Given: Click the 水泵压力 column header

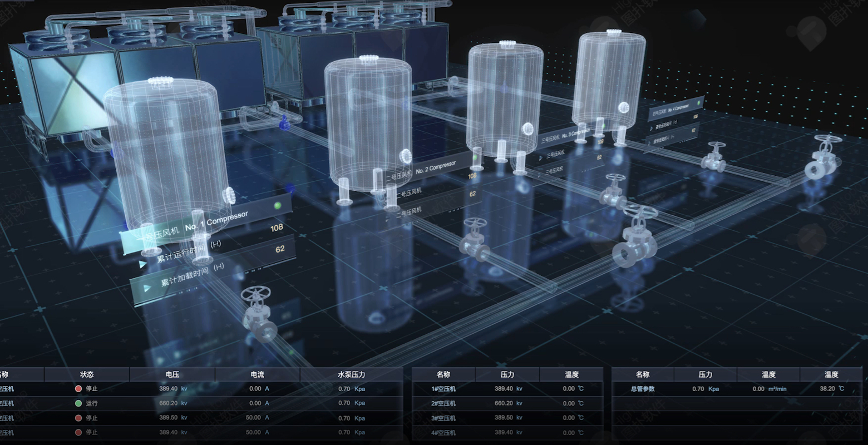Looking at the screenshot, I should 351,374.
